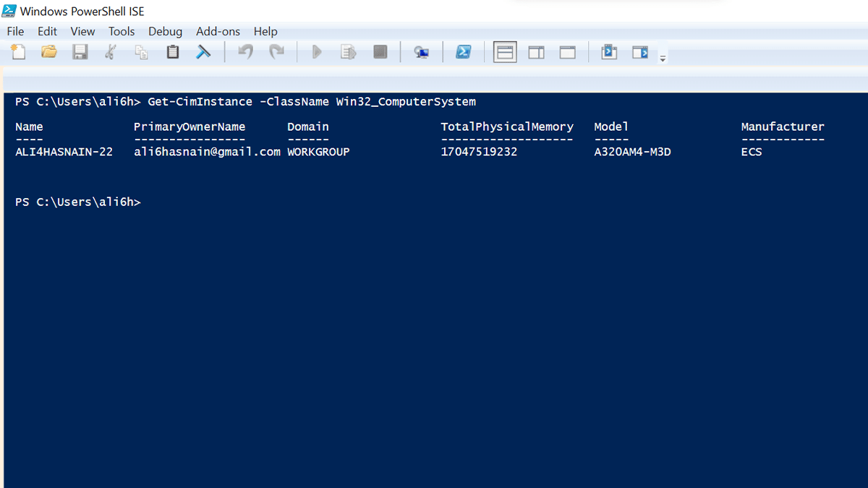Create a new script with New icon

(x=18, y=52)
